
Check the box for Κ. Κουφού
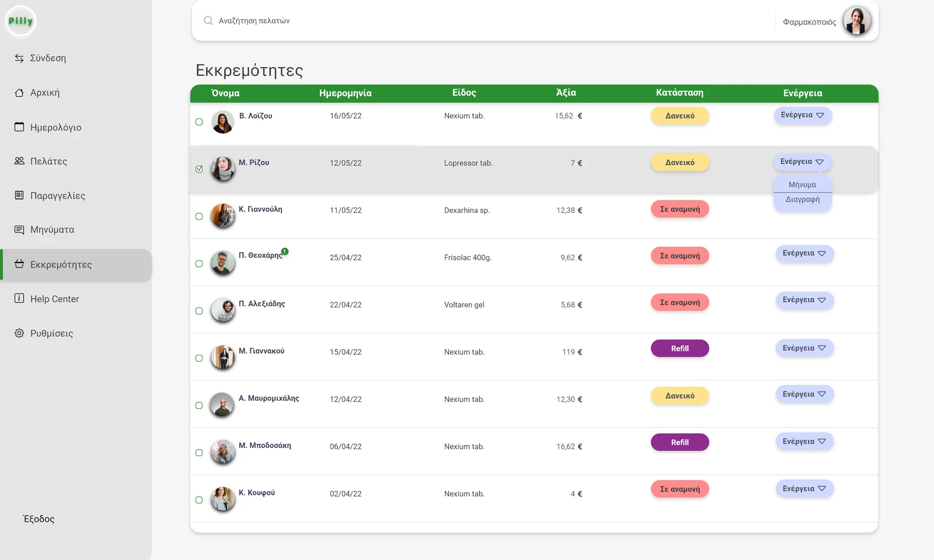click(x=199, y=500)
